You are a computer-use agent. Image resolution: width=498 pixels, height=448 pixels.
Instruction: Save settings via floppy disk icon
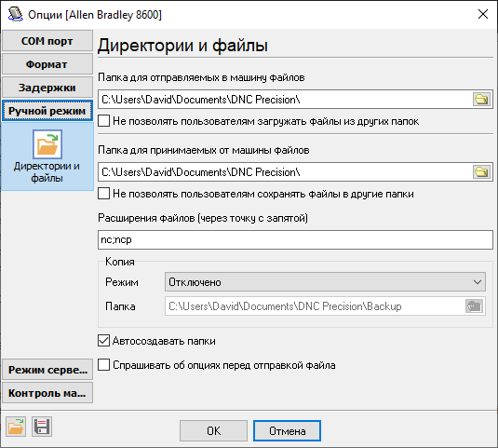[42, 427]
